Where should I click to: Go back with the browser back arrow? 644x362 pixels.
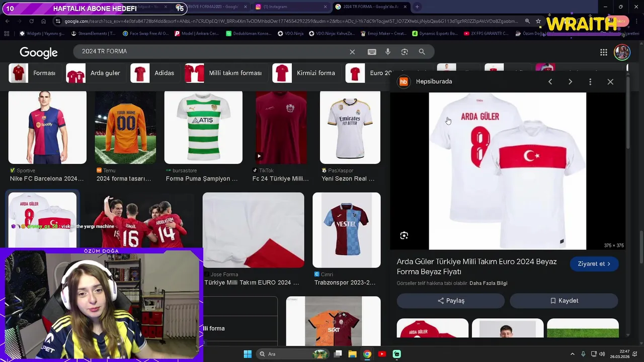click(7, 21)
